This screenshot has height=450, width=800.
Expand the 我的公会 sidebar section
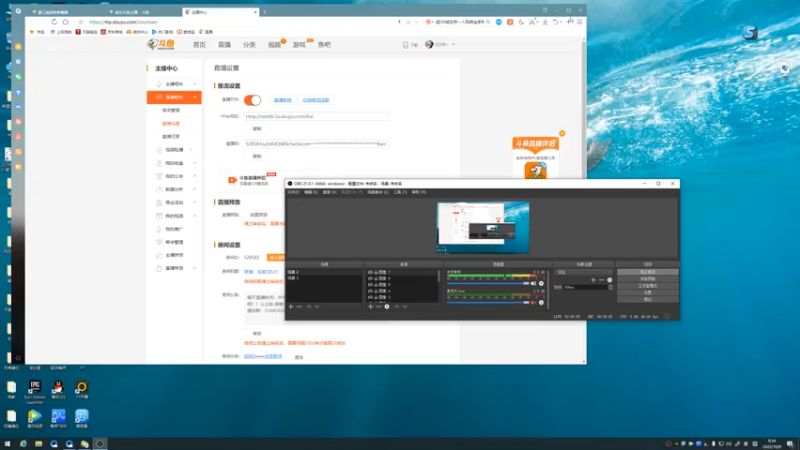[195, 176]
